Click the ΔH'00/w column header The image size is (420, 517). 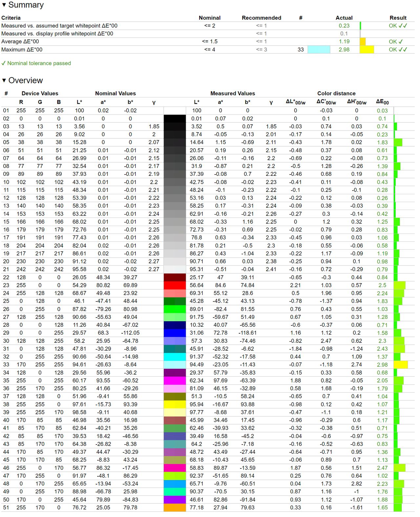pos(357,102)
